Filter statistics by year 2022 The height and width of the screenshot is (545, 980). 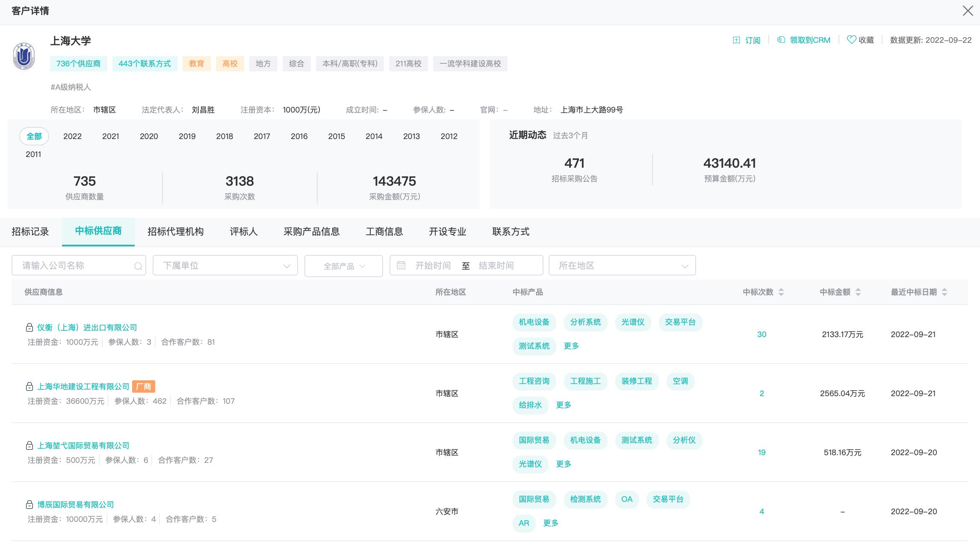click(x=72, y=136)
